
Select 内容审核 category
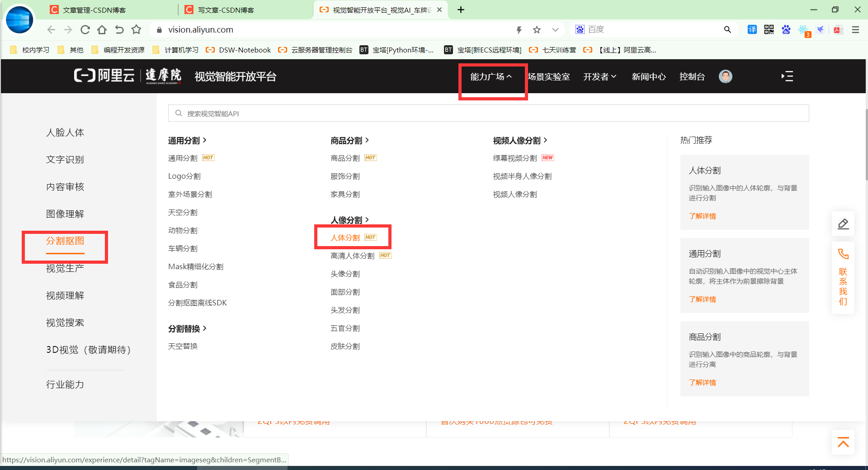[65, 187]
